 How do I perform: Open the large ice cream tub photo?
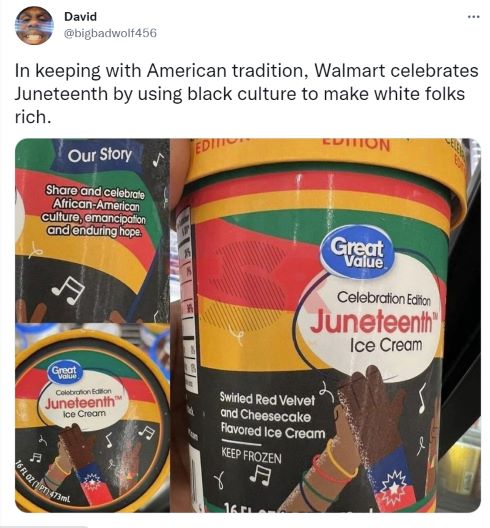pos(326,325)
